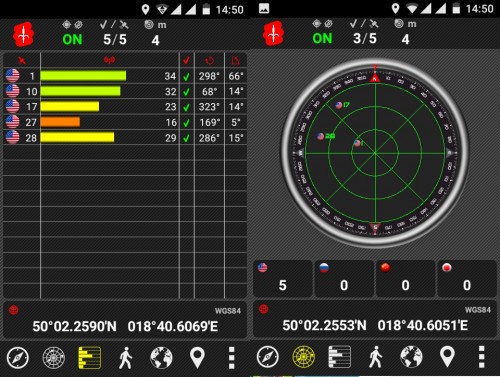Screen dimensions: 500x377
Task: Open the satellite radar view in left screen
Action: (54, 358)
